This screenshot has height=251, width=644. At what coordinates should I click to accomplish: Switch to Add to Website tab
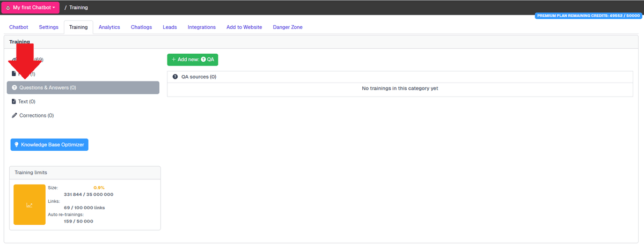[244, 27]
